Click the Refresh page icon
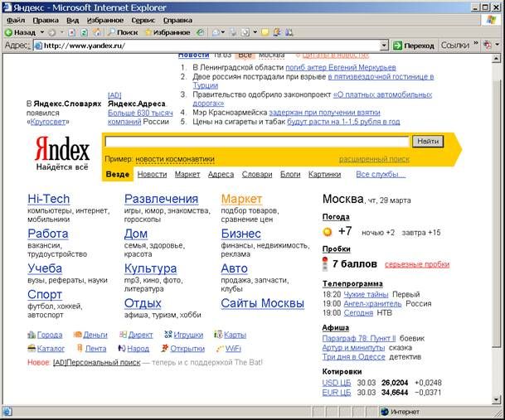This screenshot has width=505, height=420. [84, 32]
